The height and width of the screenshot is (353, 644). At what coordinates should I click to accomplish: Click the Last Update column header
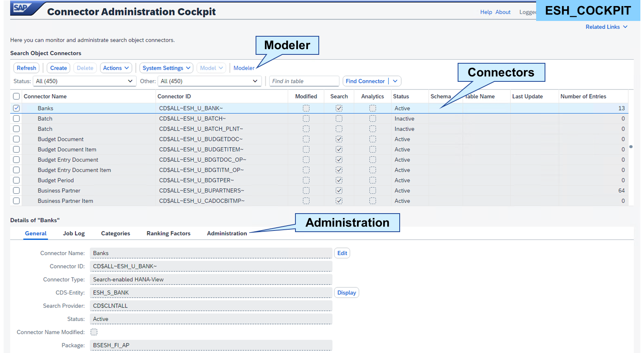pyautogui.click(x=527, y=96)
